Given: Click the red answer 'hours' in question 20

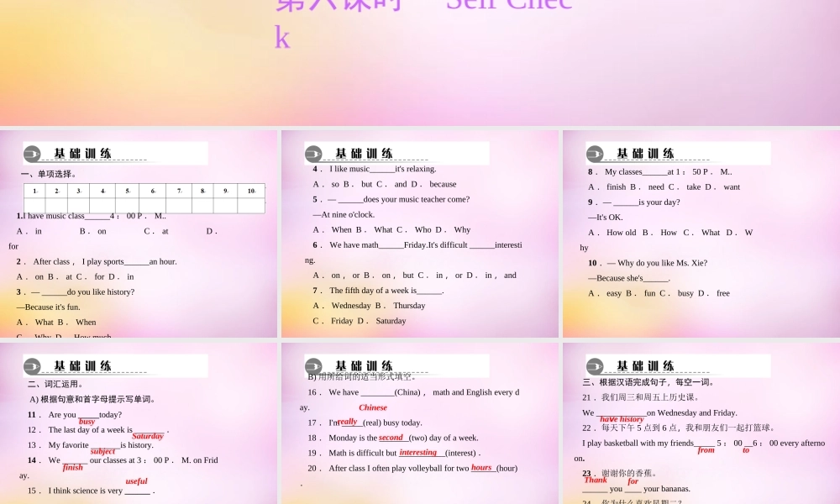Looking at the screenshot, I should (481, 468).
